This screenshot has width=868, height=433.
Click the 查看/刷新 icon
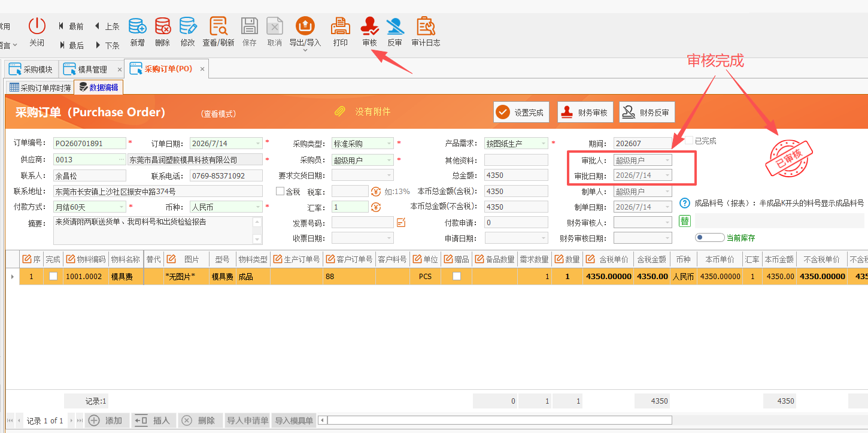(x=218, y=26)
